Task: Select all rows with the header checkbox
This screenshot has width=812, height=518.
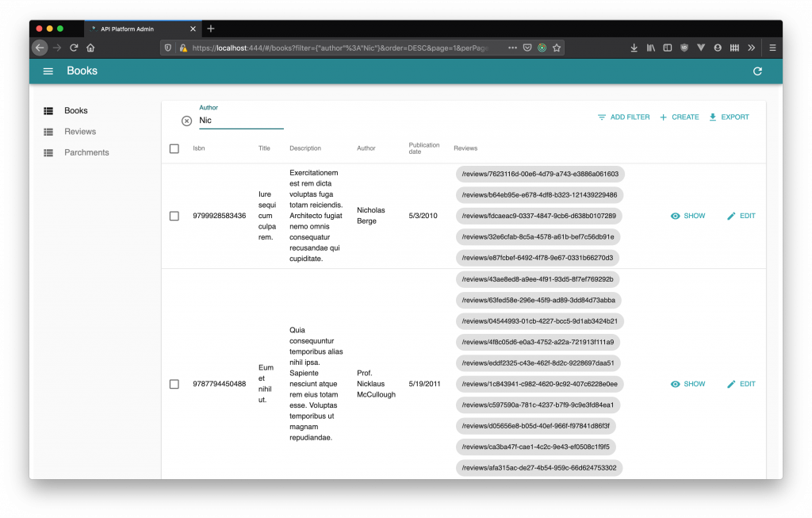Action: [x=174, y=148]
